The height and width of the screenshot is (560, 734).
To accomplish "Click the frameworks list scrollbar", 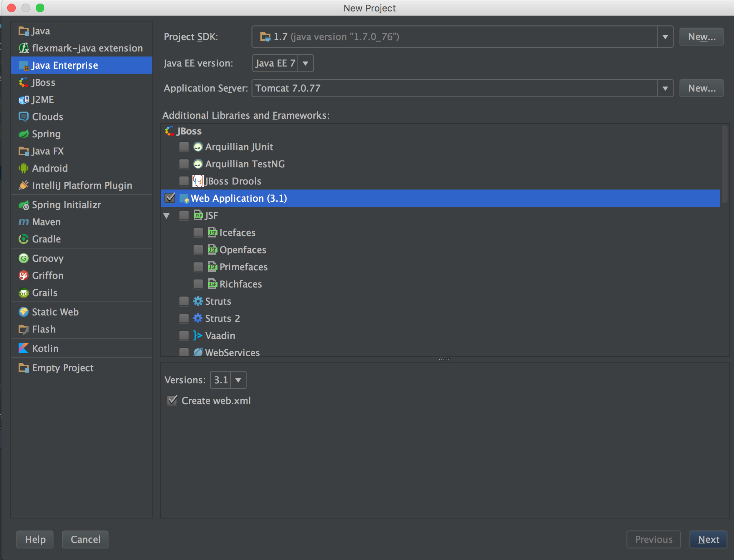I will [725, 164].
